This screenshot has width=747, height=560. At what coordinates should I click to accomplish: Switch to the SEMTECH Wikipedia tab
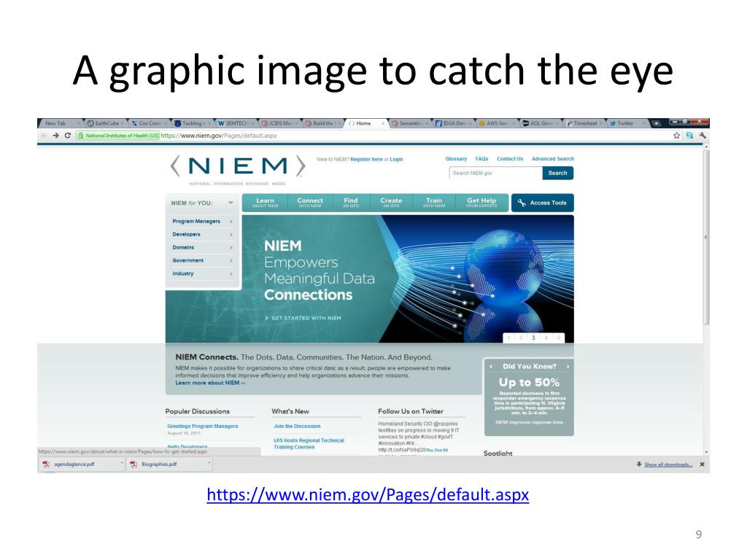[235, 123]
